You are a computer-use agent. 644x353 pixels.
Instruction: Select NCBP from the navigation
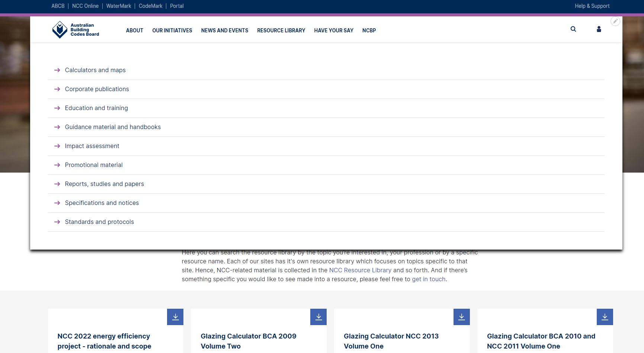pos(369,31)
